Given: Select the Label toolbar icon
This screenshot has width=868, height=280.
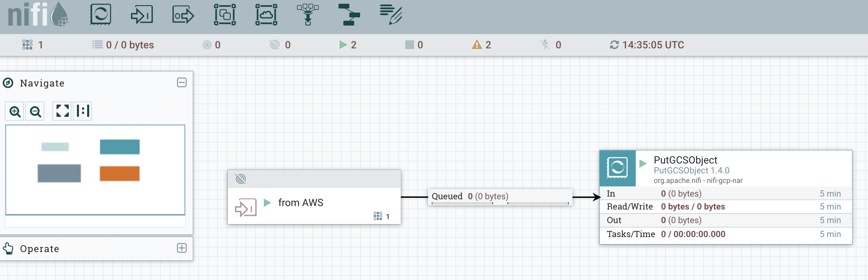Looking at the screenshot, I should [x=391, y=15].
